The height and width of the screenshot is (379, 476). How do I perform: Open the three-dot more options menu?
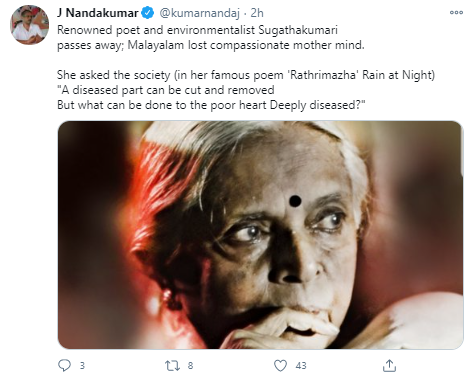click(456, 12)
